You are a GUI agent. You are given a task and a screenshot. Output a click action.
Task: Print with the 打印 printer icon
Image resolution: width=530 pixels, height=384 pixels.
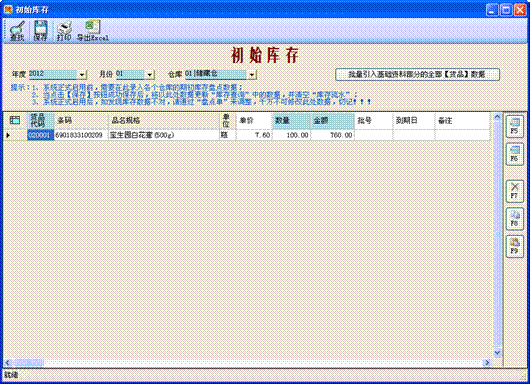tap(64, 31)
